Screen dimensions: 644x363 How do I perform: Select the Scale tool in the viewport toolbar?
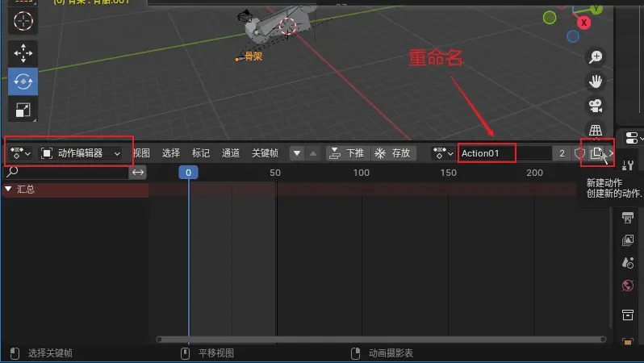click(x=23, y=110)
